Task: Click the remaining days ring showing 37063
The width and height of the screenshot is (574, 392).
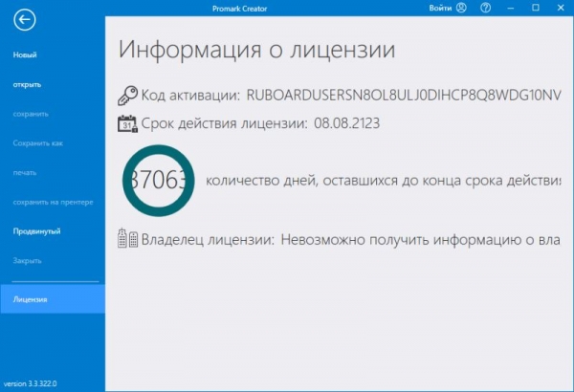Action: point(159,181)
